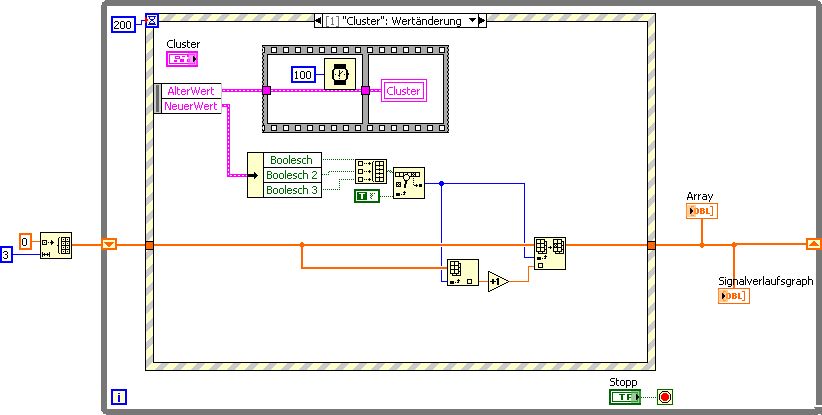Click the Wait (ms) watch function

pos(340,74)
